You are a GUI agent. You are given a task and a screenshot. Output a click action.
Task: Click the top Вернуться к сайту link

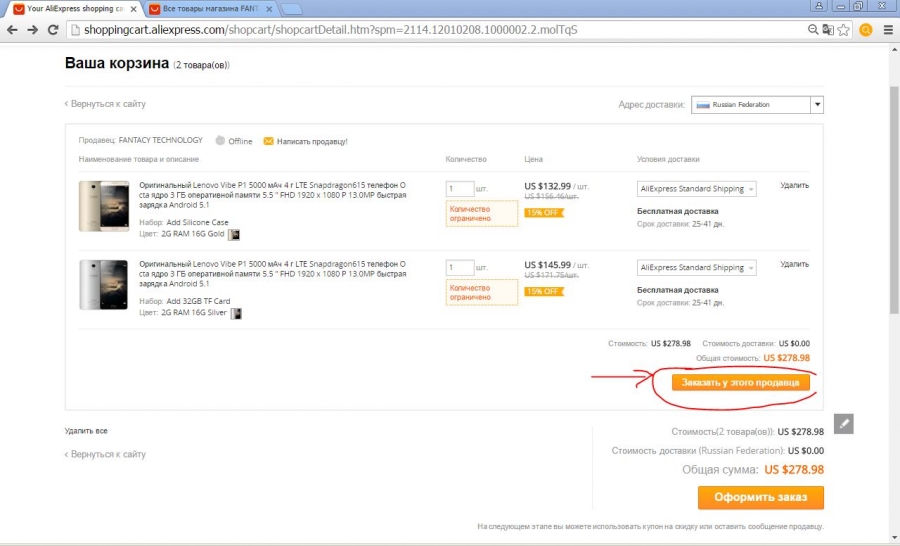[105, 104]
